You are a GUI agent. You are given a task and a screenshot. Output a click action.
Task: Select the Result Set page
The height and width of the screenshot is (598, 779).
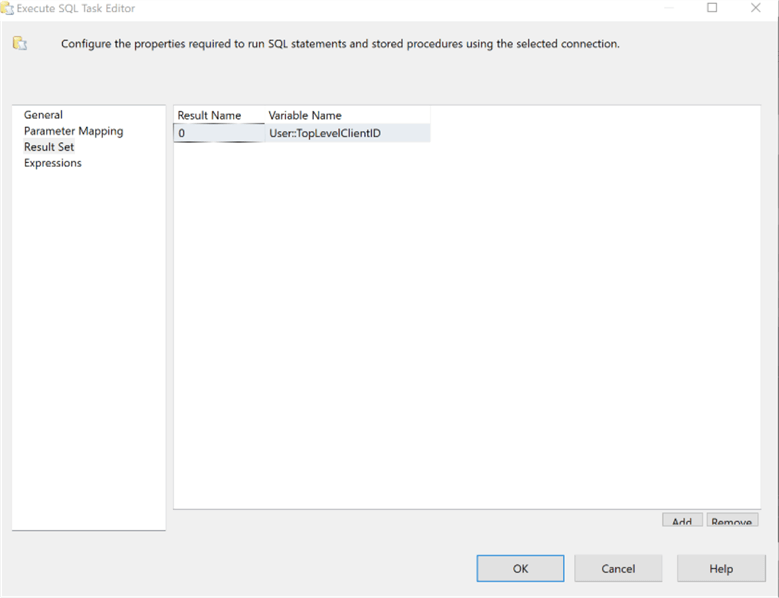[x=49, y=147]
